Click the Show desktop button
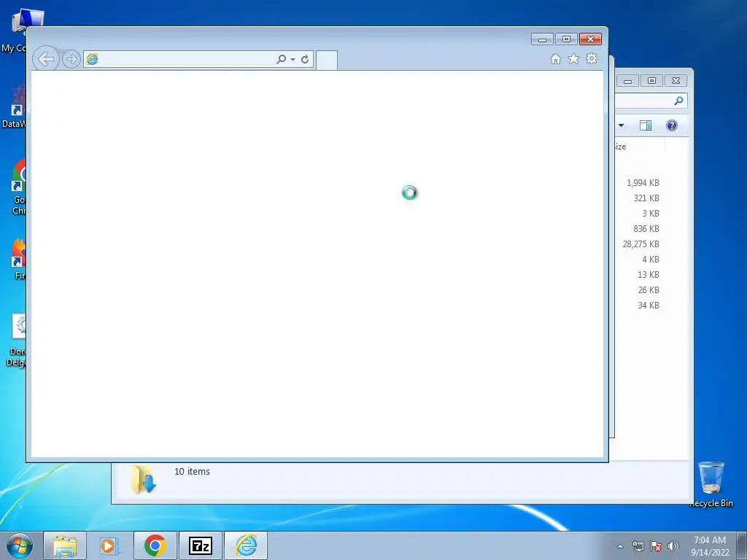 pyautogui.click(x=742, y=545)
